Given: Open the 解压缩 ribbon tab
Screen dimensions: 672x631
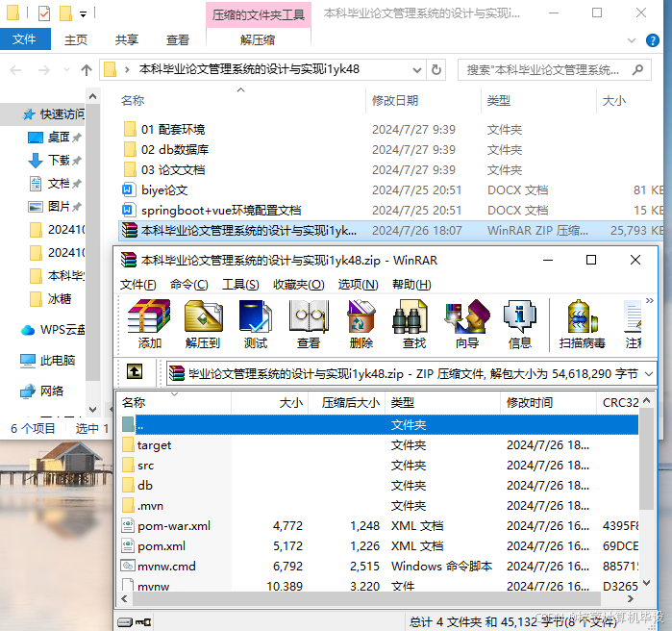Looking at the screenshot, I should [x=258, y=40].
